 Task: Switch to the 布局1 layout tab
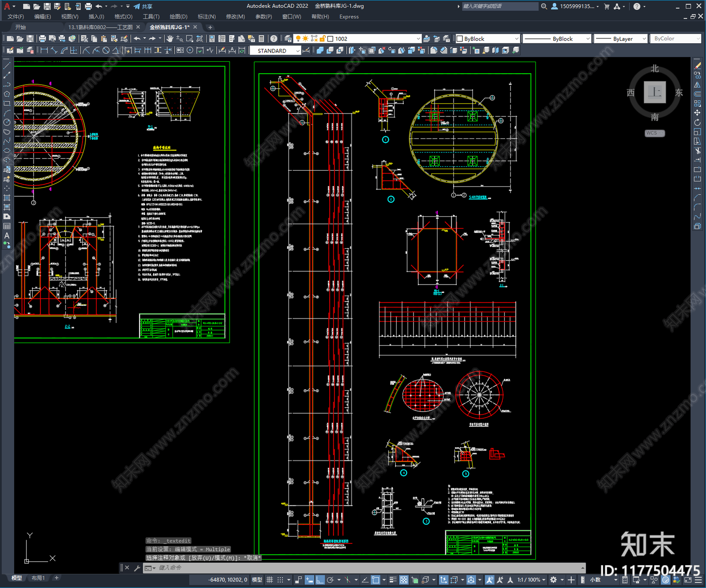click(x=38, y=578)
